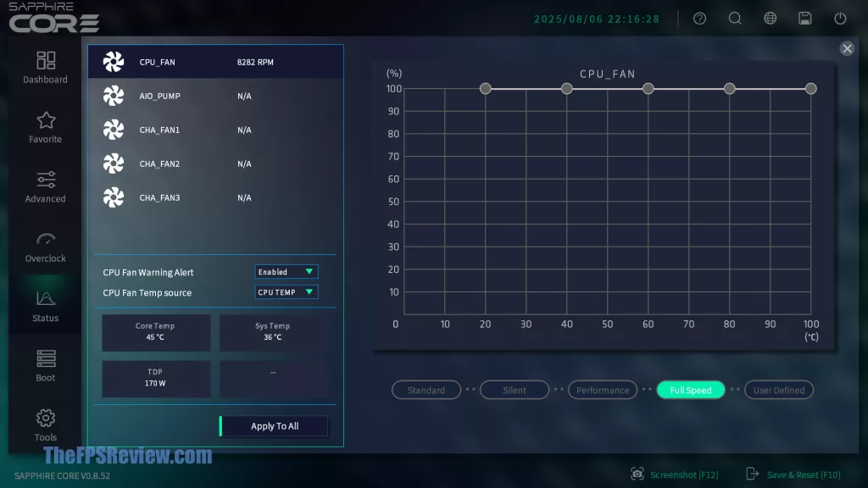Image resolution: width=868 pixels, height=488 pixels.
Task: Select the Full Speed fan profile
Action: [690, 390]
